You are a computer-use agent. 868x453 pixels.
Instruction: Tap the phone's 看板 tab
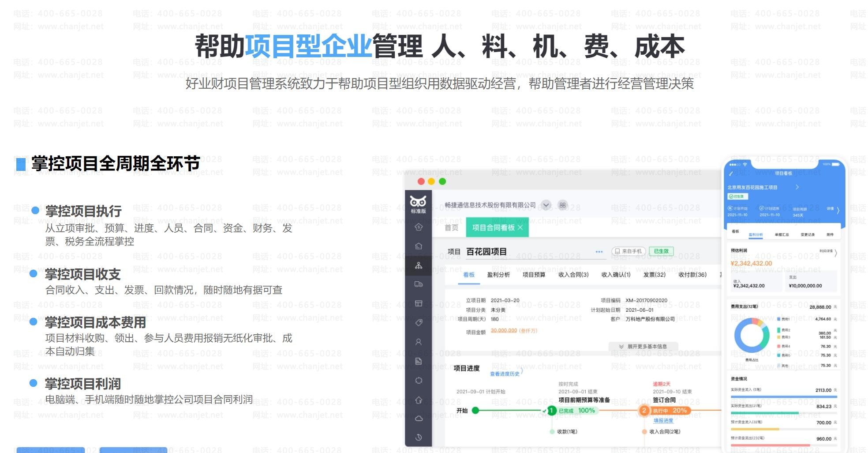[x=735, y=231]
